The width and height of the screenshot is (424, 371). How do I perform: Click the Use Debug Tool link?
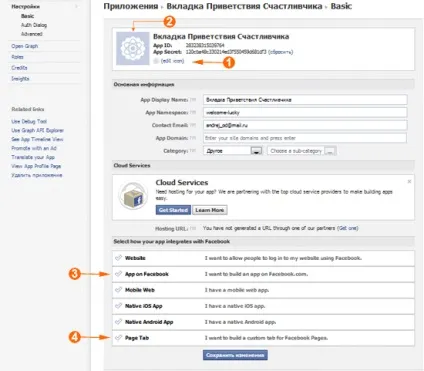29,121
